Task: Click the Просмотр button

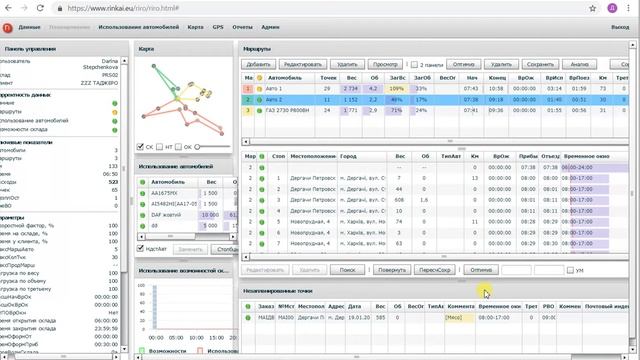Action: click(x=385, y=64)
